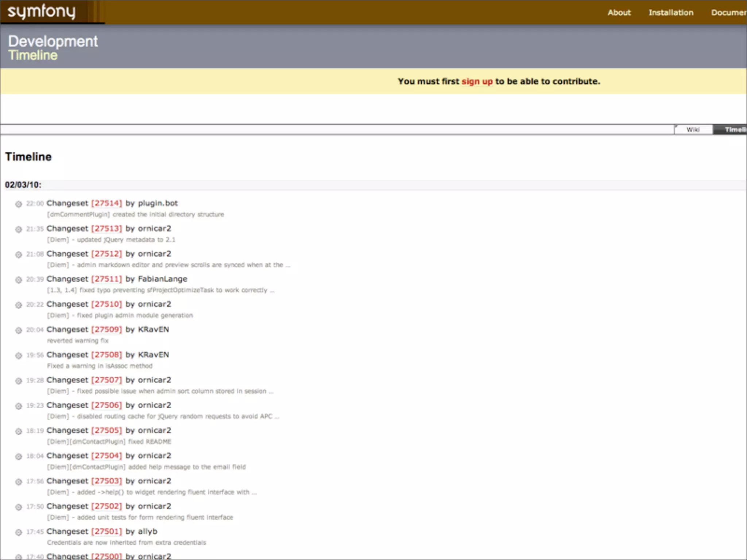The image size is (747, 560).
Task: Click gear icon beside changeset 27503
Action: 18,482
